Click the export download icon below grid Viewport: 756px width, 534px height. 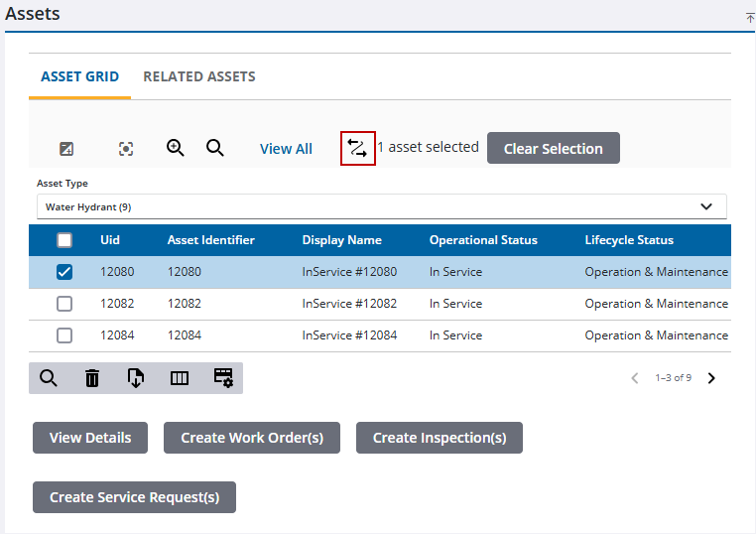136,378
